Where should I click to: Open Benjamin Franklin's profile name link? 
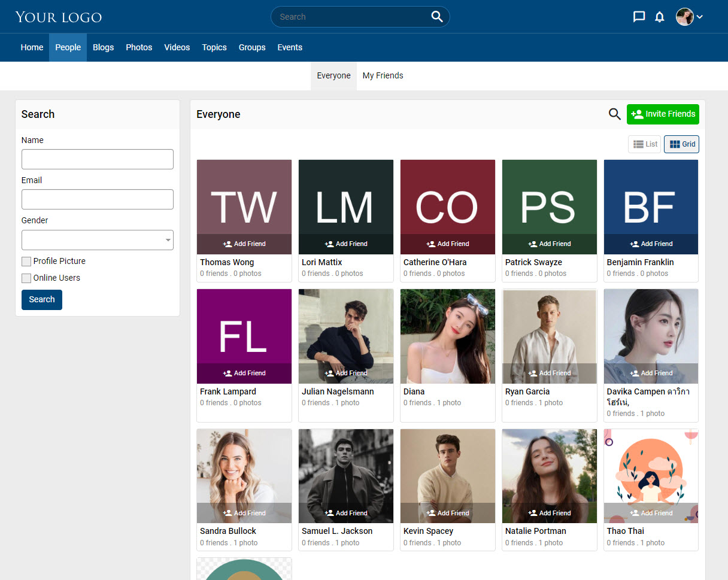click(x=641, y=262)
